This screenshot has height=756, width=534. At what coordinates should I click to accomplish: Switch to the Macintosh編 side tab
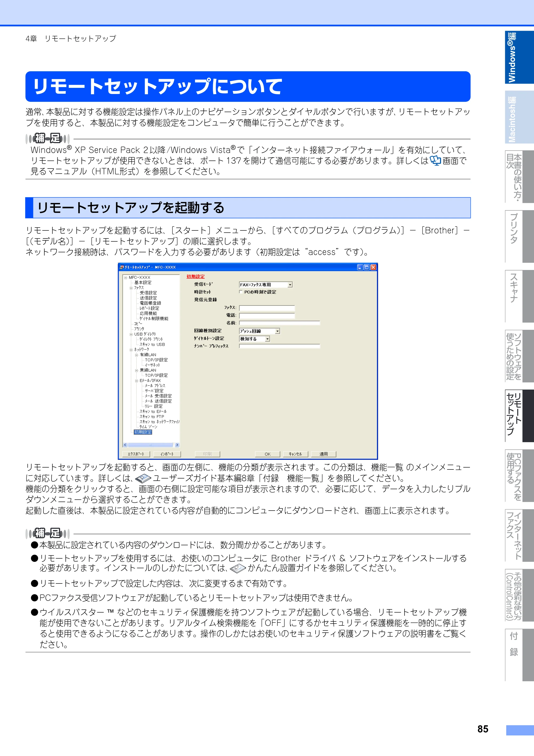[x=519, y=117]
